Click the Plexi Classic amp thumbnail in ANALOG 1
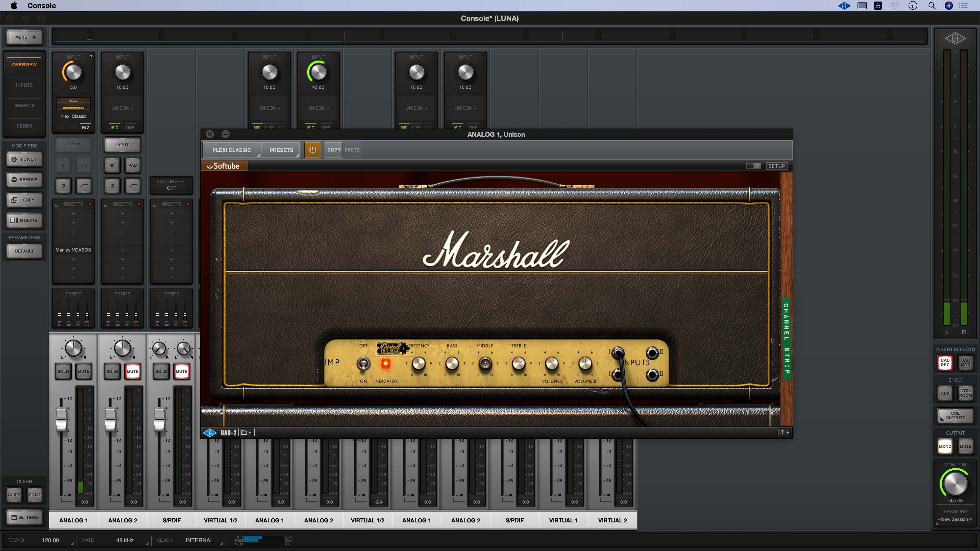980x551 pixels. click(x=73, y=104)
